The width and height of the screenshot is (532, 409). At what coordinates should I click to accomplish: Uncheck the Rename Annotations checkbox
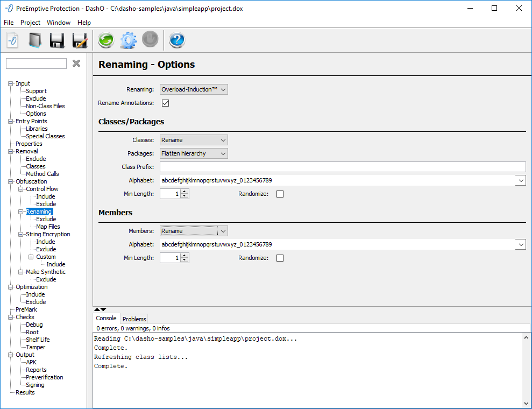pos(166,103)
